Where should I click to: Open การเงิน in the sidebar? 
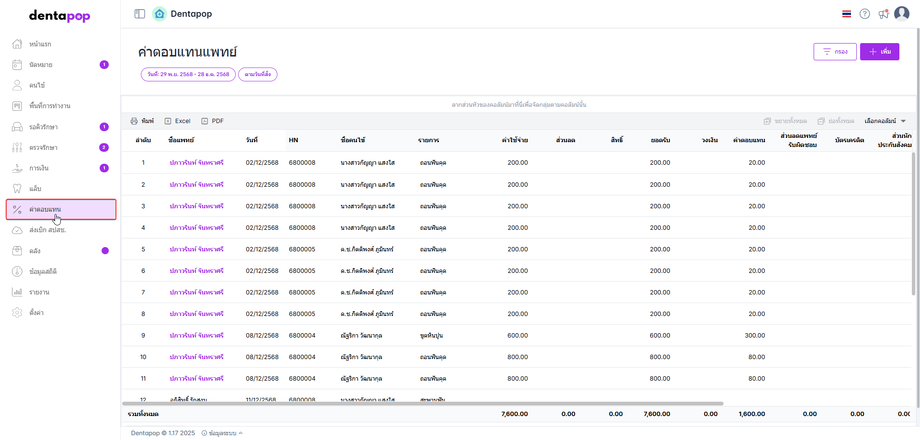coord(39,168)
